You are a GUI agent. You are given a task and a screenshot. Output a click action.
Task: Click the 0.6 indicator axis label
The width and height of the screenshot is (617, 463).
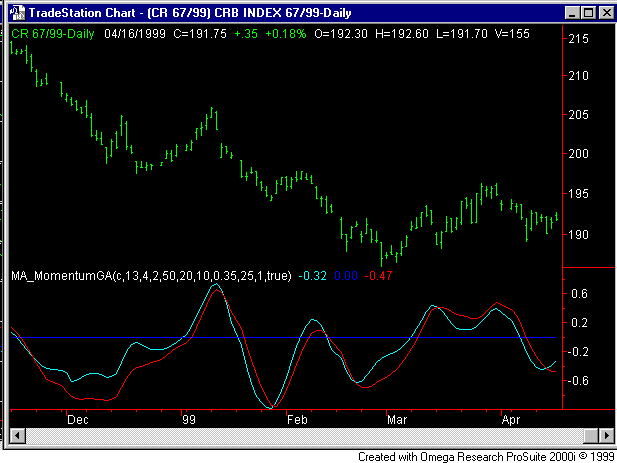[579, 294]
